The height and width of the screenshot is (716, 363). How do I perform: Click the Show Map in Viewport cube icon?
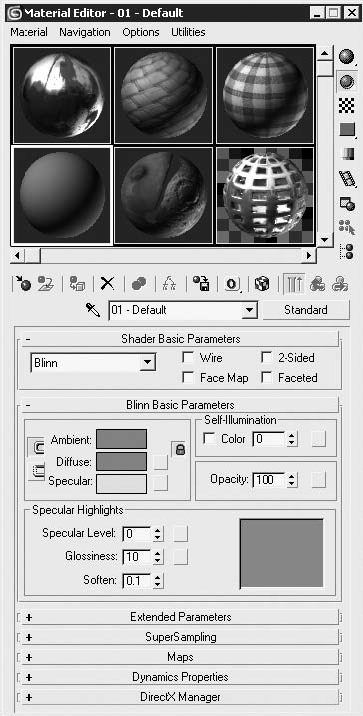tap(262, 284)
